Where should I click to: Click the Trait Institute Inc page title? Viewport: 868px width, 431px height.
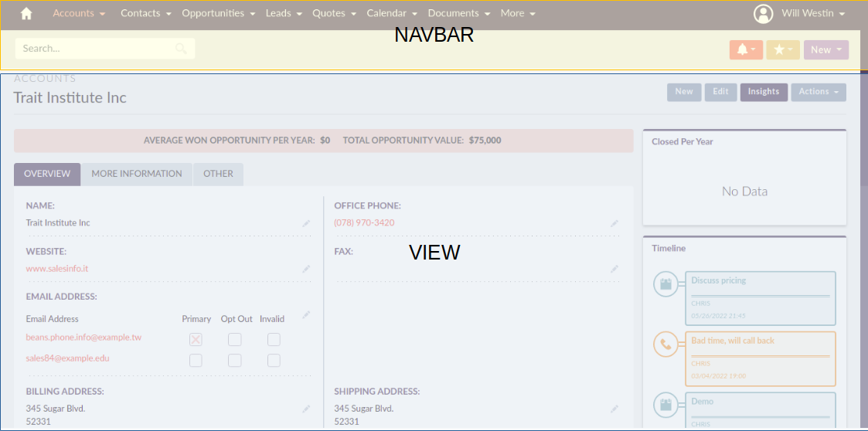pos(70,98)
